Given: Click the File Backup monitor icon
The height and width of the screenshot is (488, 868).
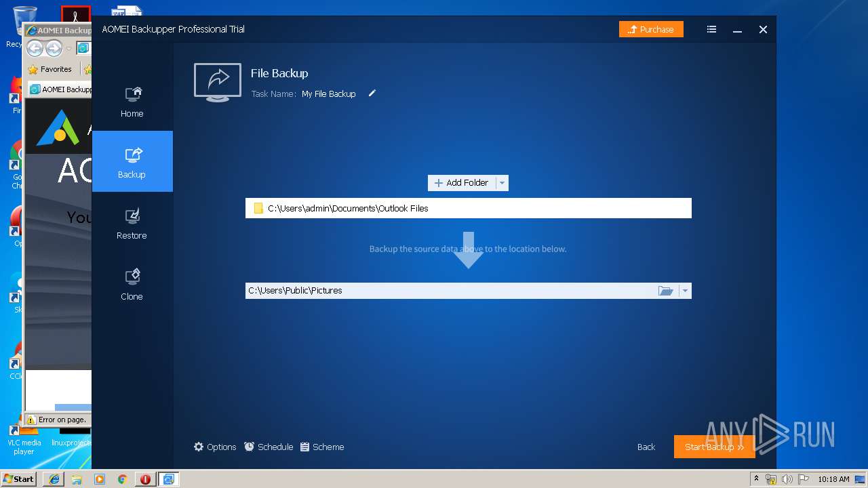Looking at the screenshot, I should tap(218, 82).
